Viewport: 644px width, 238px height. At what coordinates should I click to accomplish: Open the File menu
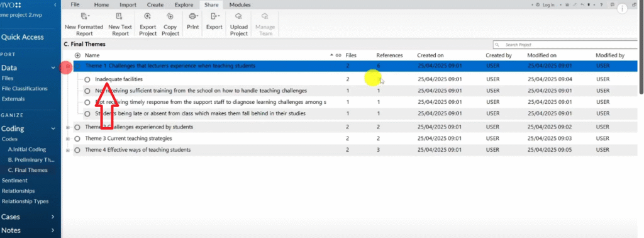click(x=75, y=4)
